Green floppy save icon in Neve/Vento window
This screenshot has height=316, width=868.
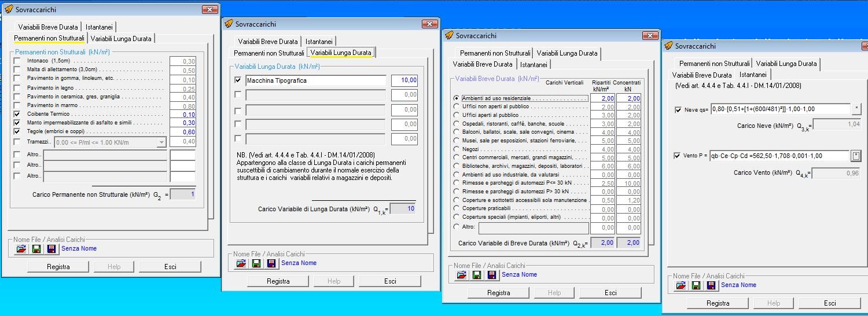tap(696, 285)
